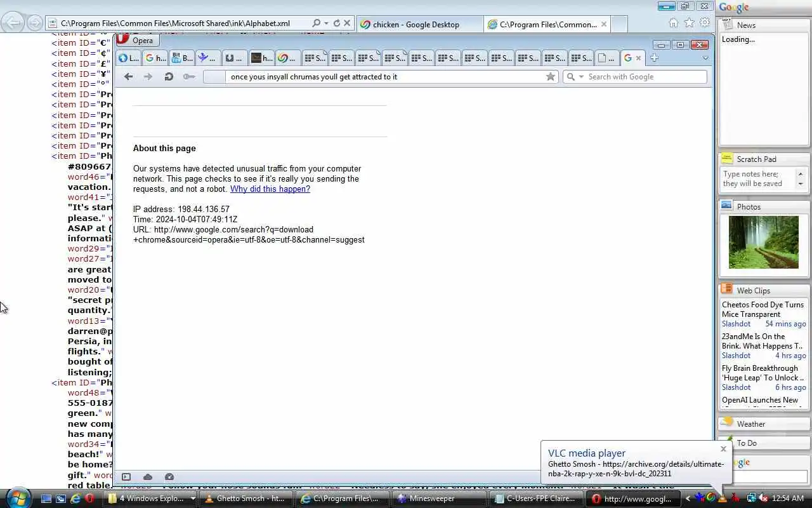Viewport: 812px width, 508px height.
Task: Open News gadget in Google sidebar
Action: coord(764,25)
